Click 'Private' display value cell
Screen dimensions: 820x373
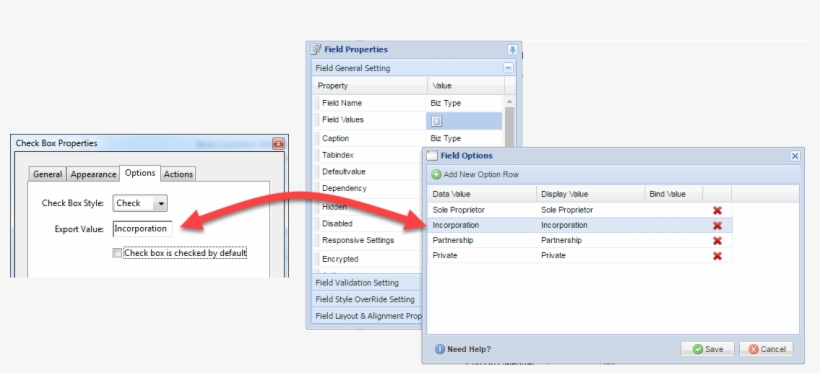pyautogui.click(x=590, y=256)
